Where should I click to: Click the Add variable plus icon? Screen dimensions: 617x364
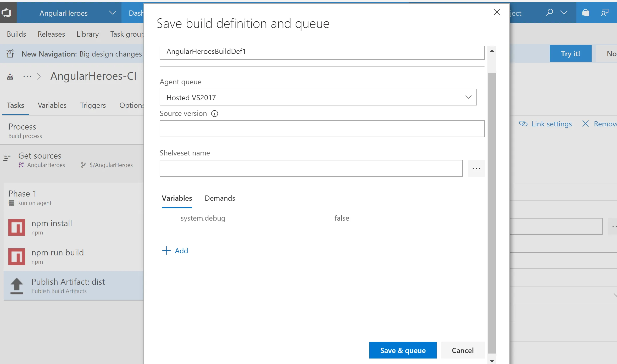point(166,250)
